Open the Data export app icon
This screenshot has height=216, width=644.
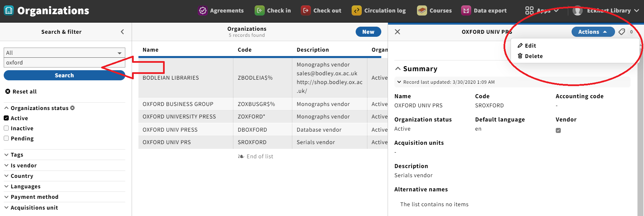point(466,10)
